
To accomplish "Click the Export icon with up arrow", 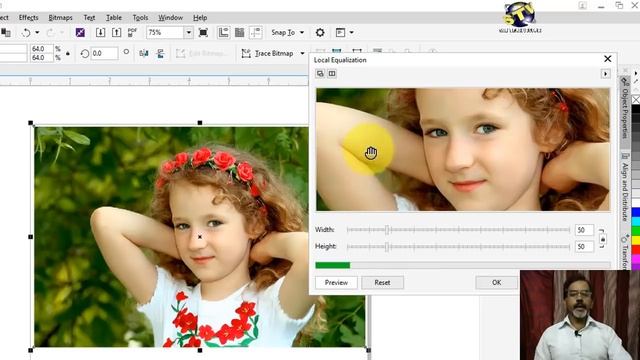I will tap(116, 33).
